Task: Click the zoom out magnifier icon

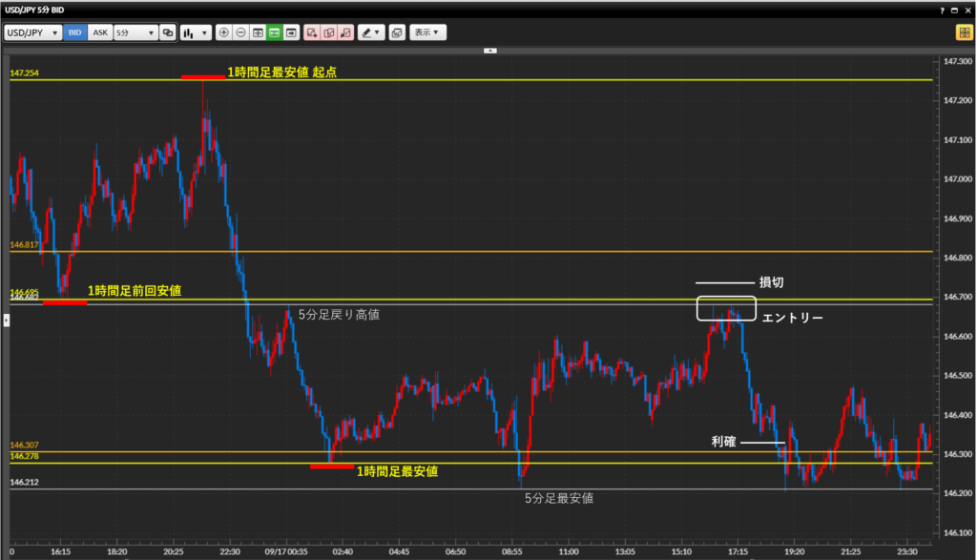Action: (240, 32)
